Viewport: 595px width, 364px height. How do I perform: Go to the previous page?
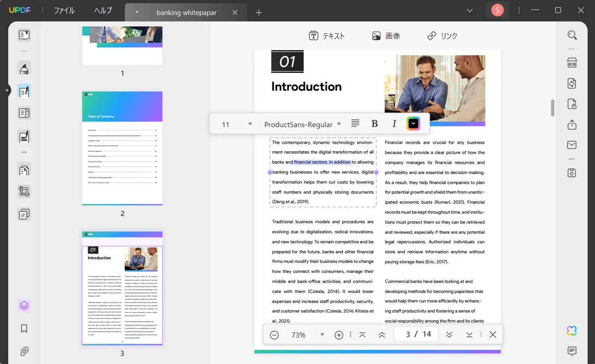pyautogui.click(x=382, y=335)
